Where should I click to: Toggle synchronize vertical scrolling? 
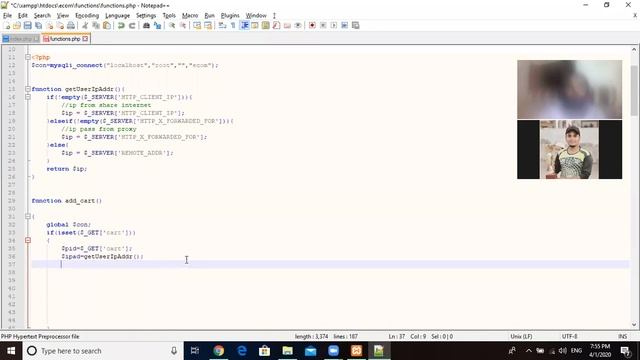(x=197, y=25)
